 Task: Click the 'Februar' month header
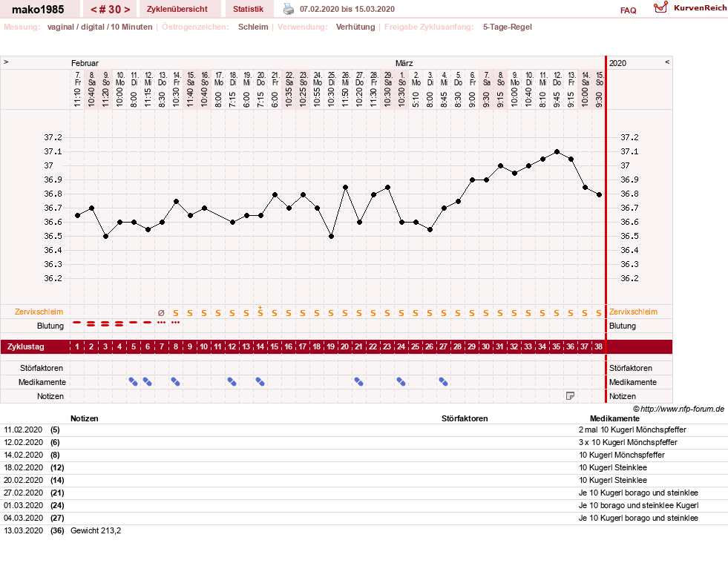point(85,63)
